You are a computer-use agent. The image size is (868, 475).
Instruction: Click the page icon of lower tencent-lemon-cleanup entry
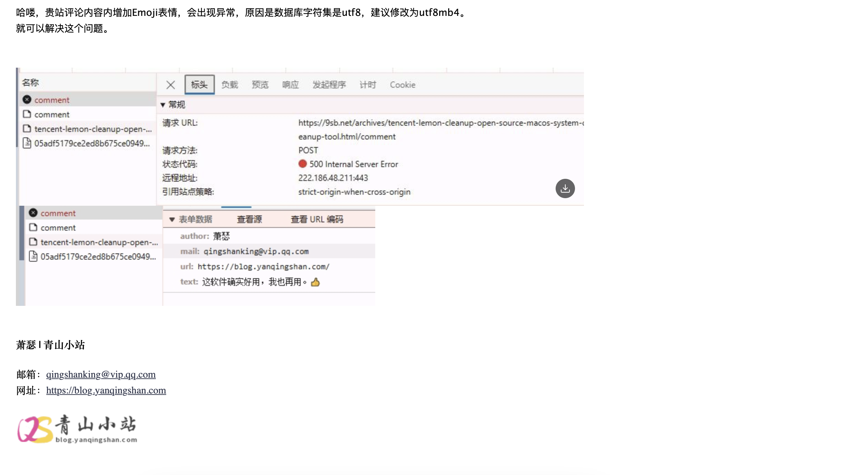(x=33, y=242)
